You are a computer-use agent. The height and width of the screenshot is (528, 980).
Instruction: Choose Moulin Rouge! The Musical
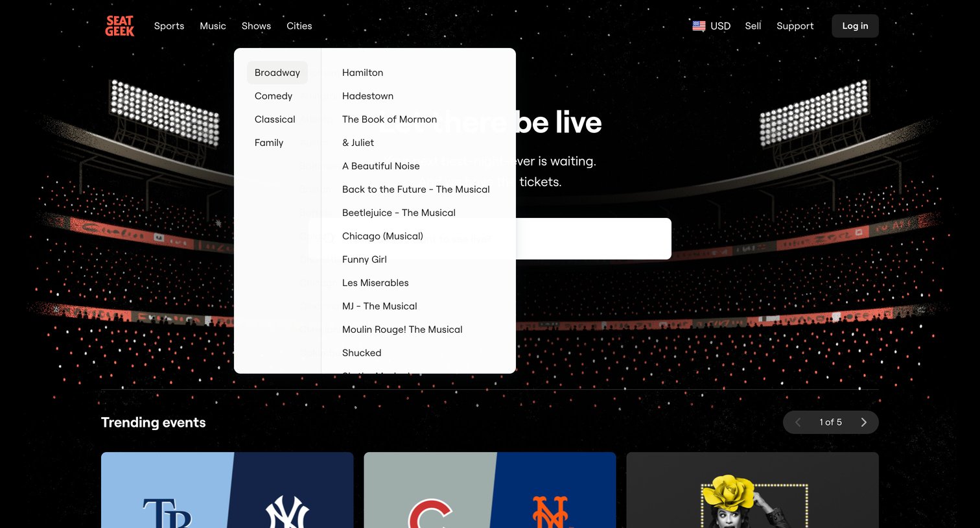tap(402, 330)
